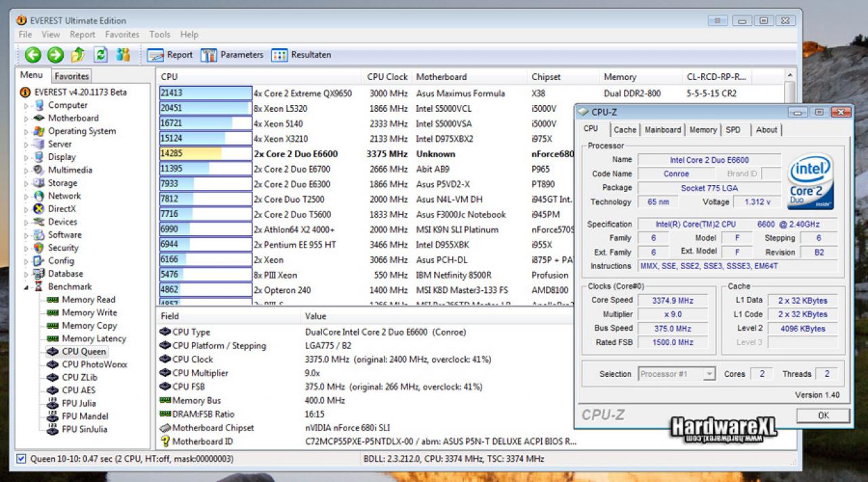Expand the Motherboard tree node
Image resolution: width=868 pixels, height=482 pixels.
[27, 119]
